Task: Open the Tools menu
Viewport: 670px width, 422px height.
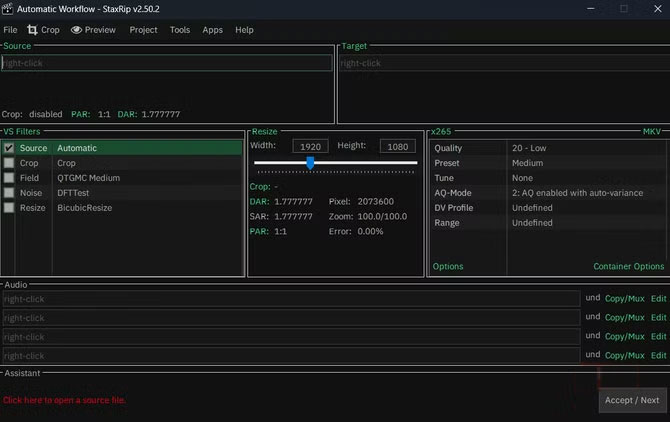Action: click(x=179, y=30)
